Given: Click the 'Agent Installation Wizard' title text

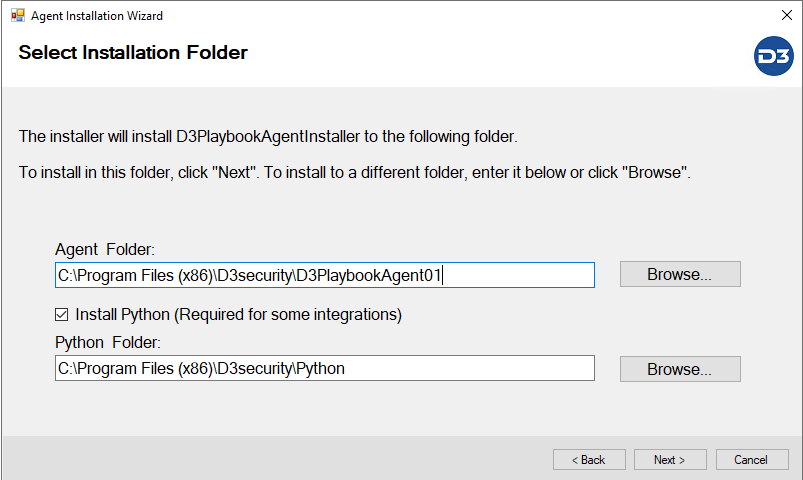Looking at the screenshot, I should (x=97, y=16).
